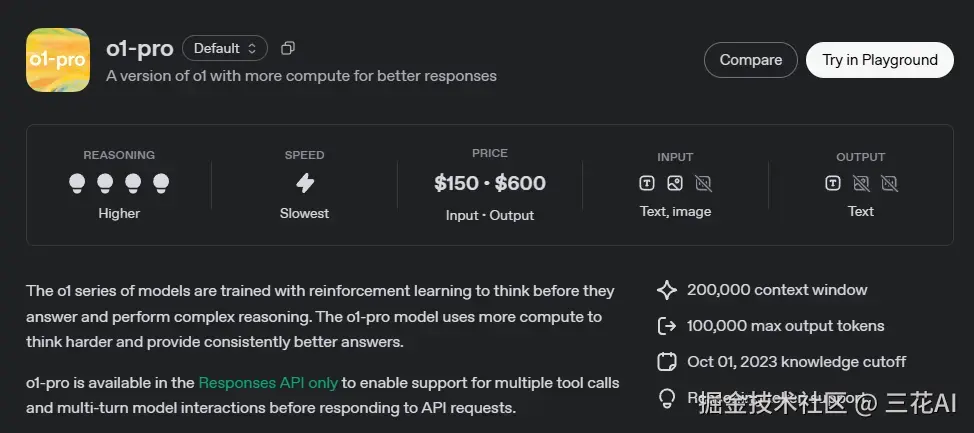Open the Default version dropdown
Image resolution: width=974 pixels, height=433 pixels.
click(225, 48)
